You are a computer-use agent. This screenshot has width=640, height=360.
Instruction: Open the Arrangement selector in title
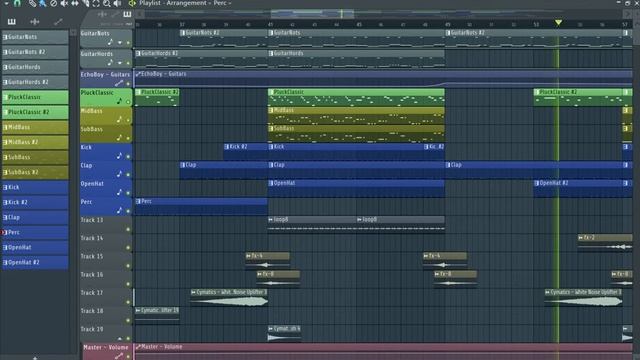[x=188, y=3]
